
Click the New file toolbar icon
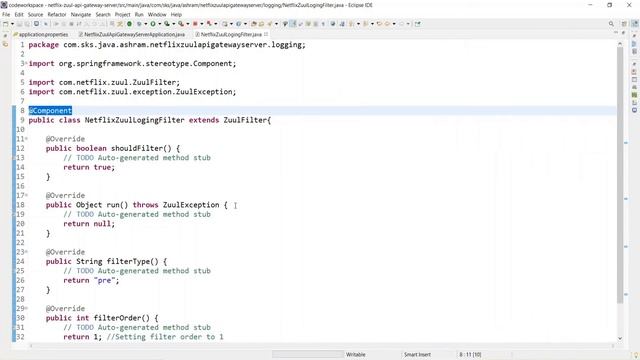pyautogui.click(x=5, y=24)
